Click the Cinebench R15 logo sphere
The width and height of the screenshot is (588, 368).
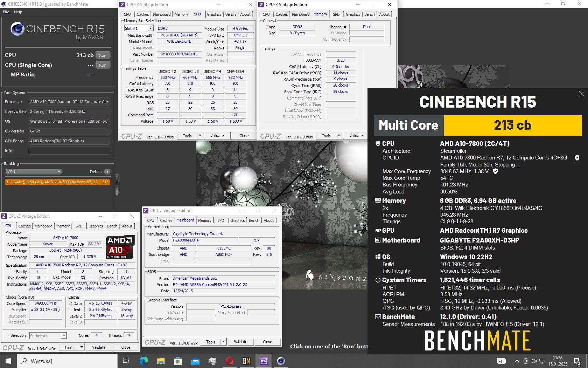(x=17, y=29)
